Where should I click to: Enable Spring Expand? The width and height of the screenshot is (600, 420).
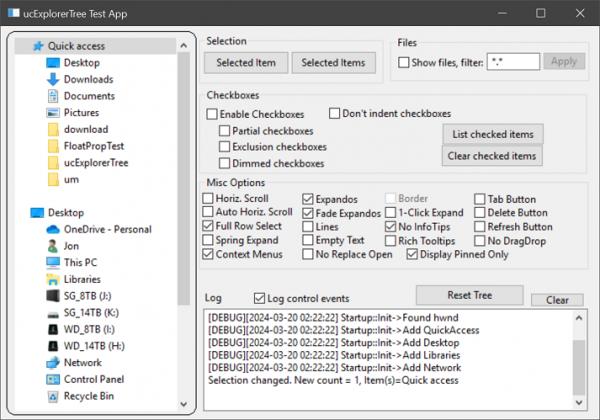[x=208, y=240]
